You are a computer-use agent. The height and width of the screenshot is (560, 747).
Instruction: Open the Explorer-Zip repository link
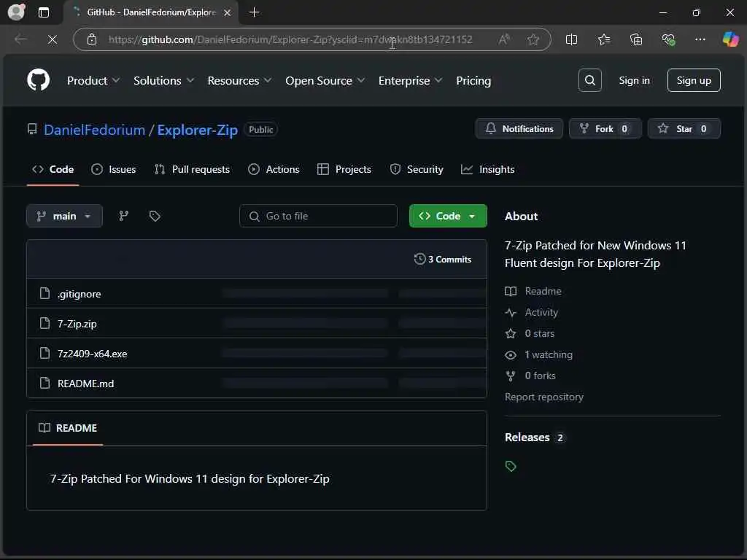pos(197,130)
